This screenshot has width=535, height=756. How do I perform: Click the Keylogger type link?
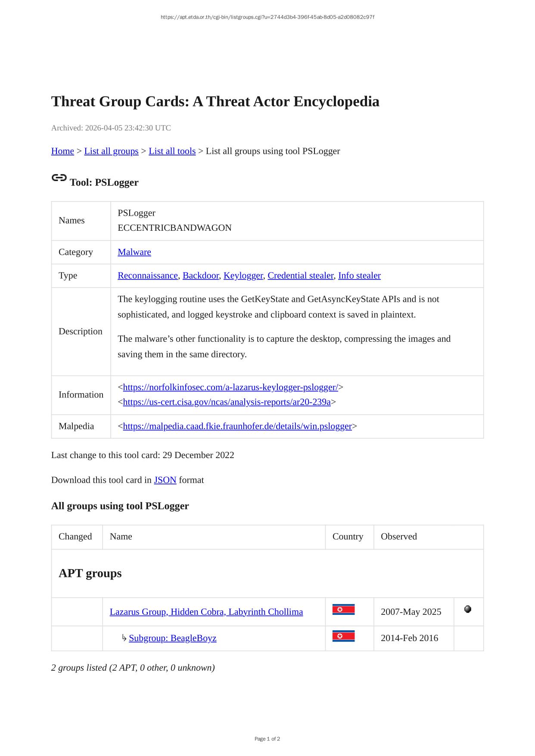pos(243,276)
